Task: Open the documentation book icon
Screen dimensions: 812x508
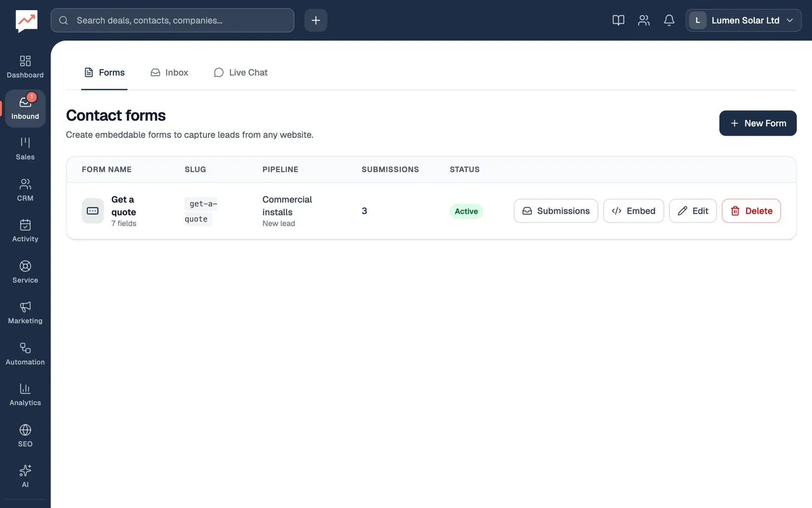Action: (x=618, y=20)
